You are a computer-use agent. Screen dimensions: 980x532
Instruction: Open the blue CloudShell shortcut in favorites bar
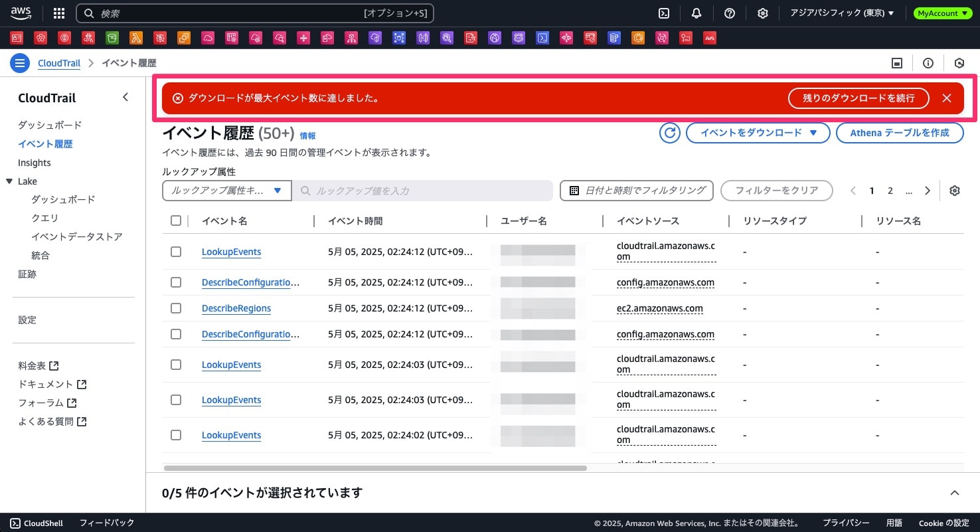pyautogui.click(x=542, y=38)
